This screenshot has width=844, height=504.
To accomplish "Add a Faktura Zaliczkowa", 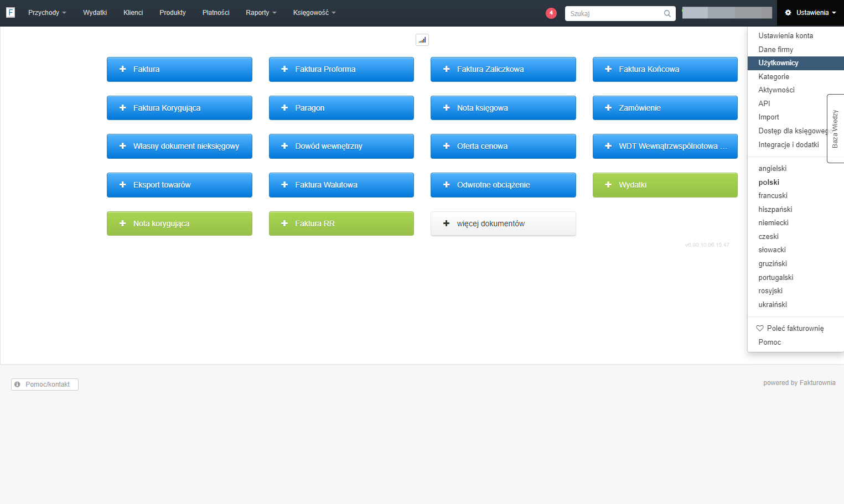I will 503,69.
